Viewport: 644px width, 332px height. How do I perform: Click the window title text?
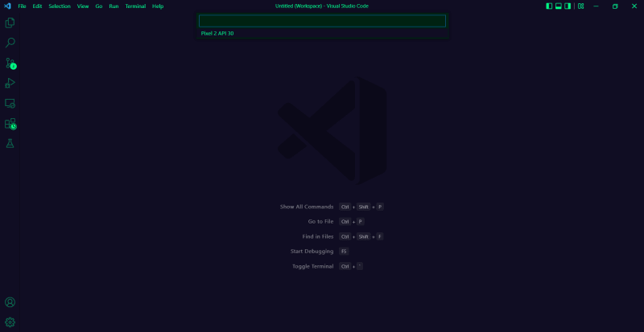tap(322, 6)
